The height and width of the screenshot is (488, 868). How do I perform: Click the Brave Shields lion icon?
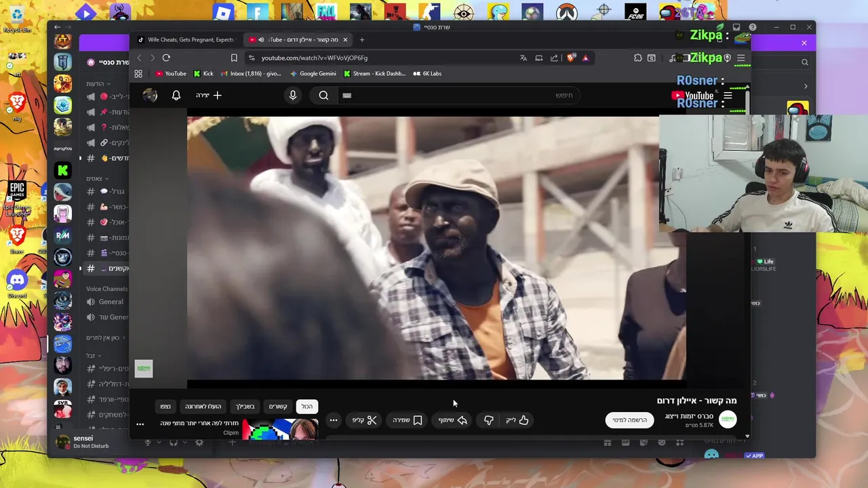tap(570, 58)
